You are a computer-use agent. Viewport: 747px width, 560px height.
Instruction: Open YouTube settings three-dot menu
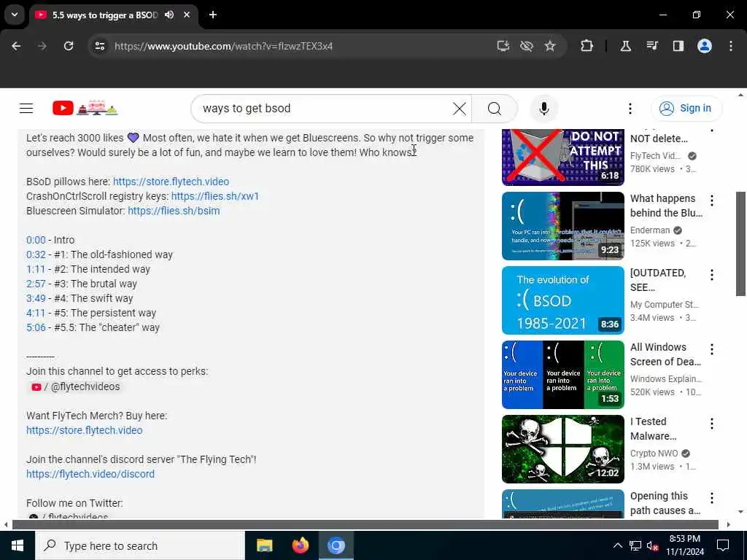point(630,109)
